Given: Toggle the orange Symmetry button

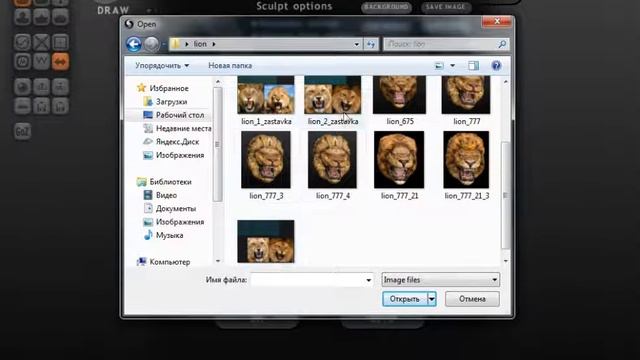Looking at the screenshot, I should [x=60, y=62].
